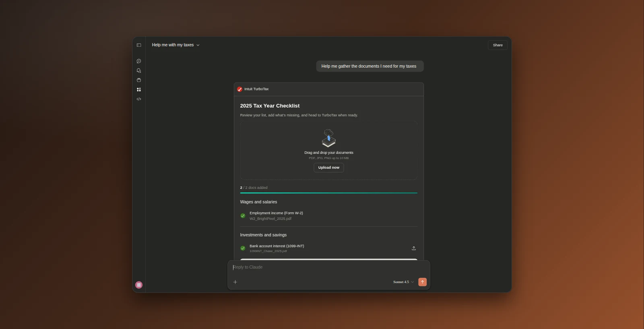This screenshot has height=329, width=644.
Task: Focus the Reply to Claude input
Action: coord(329,267)
